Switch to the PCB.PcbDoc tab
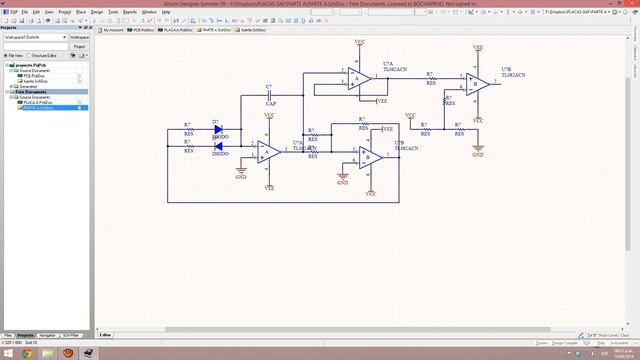The width and height of the screenshot is (640, 360). pos(140,30)
